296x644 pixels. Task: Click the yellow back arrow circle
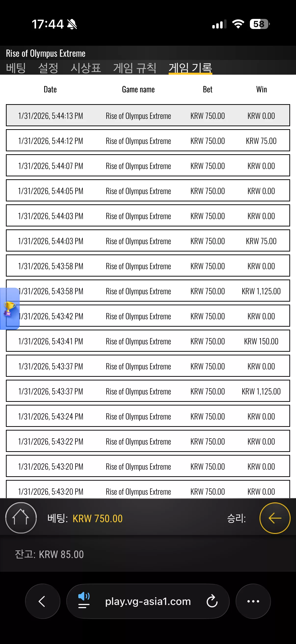coord(275,518)
